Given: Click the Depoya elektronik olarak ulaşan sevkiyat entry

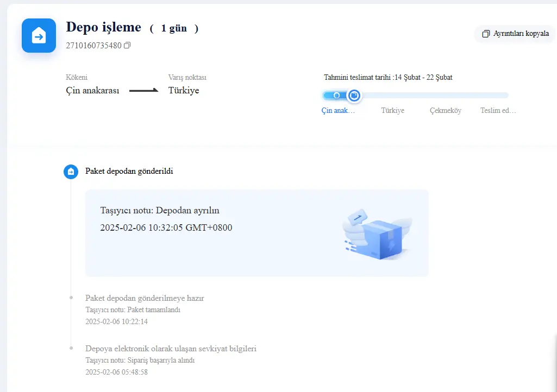Looking at the screenshot, I should (x=171, y=349).
